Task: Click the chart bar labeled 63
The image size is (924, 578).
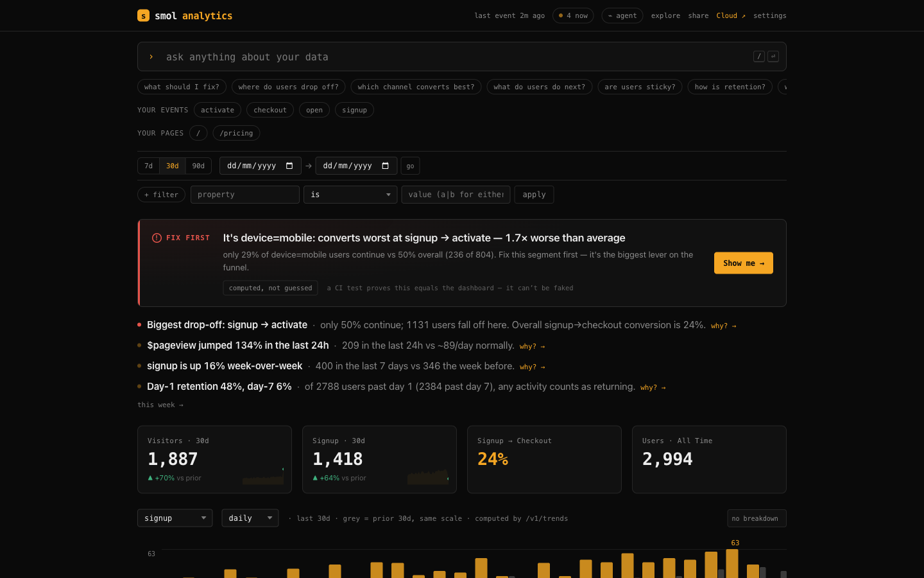Action: 732,564
